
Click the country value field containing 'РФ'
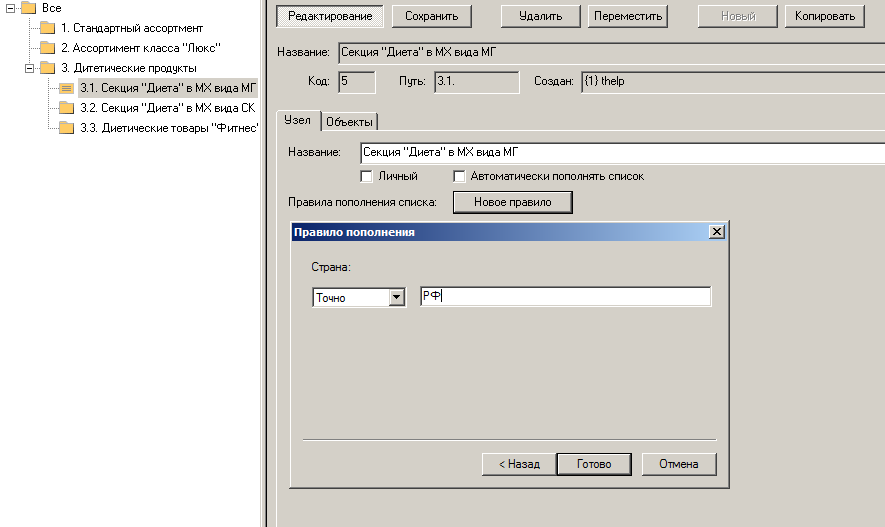click(x=566, y=296)
